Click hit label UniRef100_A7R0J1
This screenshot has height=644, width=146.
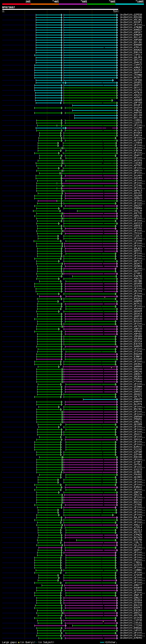(x=131, y=47)
